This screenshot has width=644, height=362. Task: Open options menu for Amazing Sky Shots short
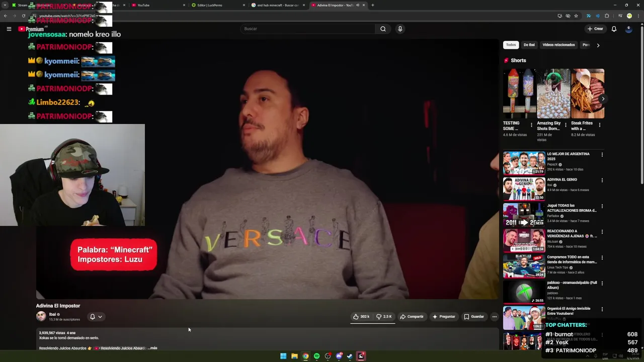pyautogui.click(x=566, y=125)
